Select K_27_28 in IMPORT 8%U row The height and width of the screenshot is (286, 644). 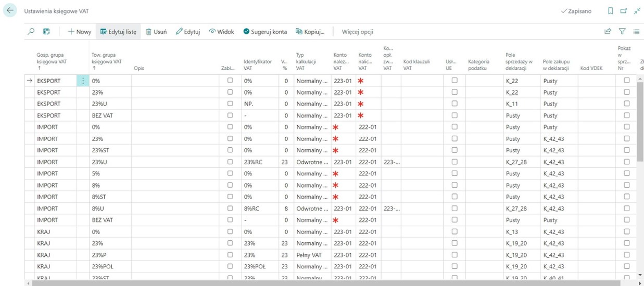(522, 209)
